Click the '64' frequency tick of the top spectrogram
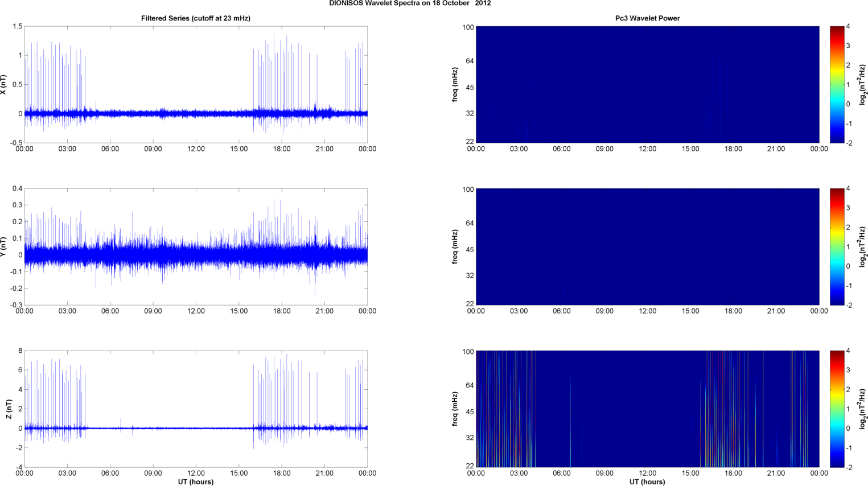 469,61
